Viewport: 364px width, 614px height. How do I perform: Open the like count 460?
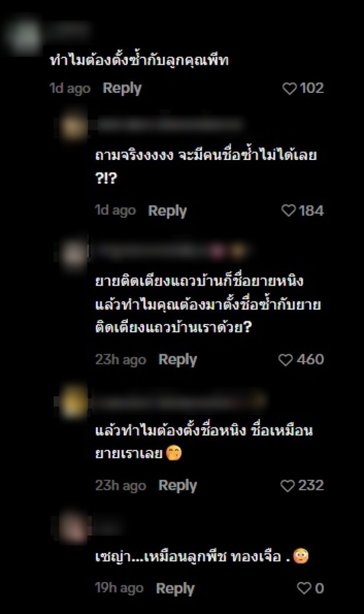coord(310,360)
